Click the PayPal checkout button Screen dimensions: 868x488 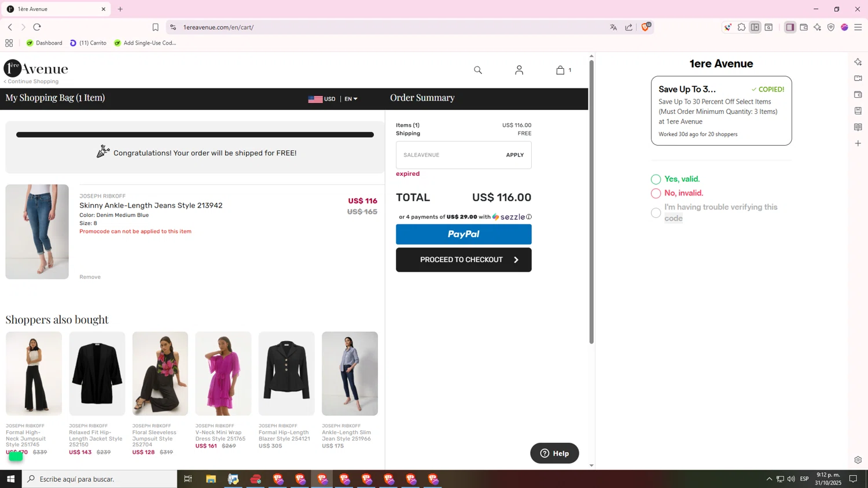point(464,234)
